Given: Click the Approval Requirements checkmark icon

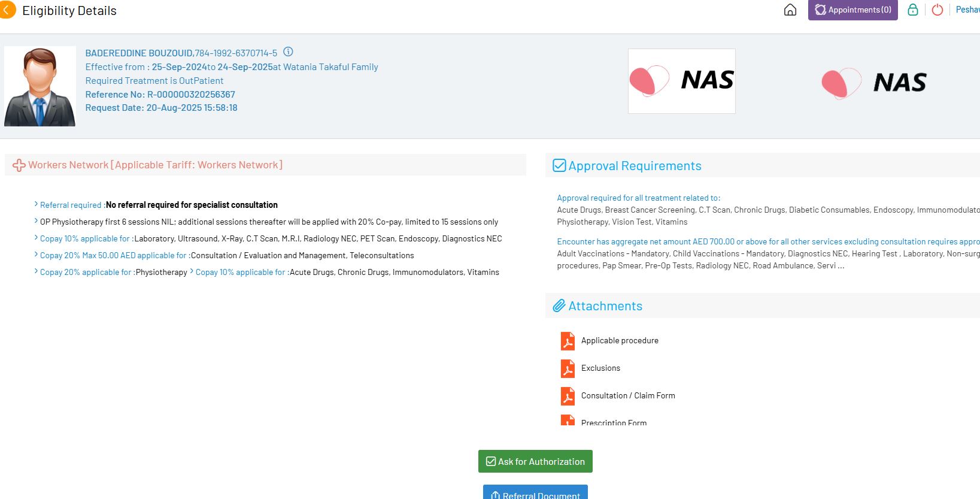Looking at the screenshot, I should [559, 165].
